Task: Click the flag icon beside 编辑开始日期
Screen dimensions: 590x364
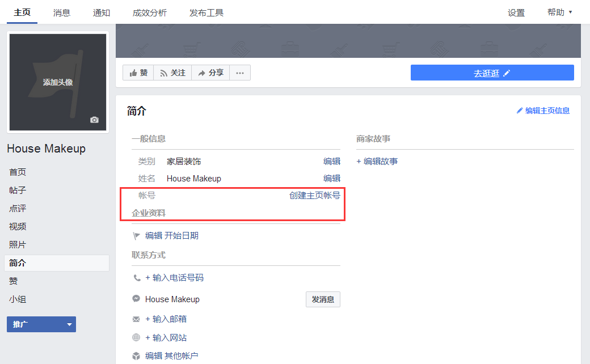Action: pyautogui.click(x=136, y=235)
